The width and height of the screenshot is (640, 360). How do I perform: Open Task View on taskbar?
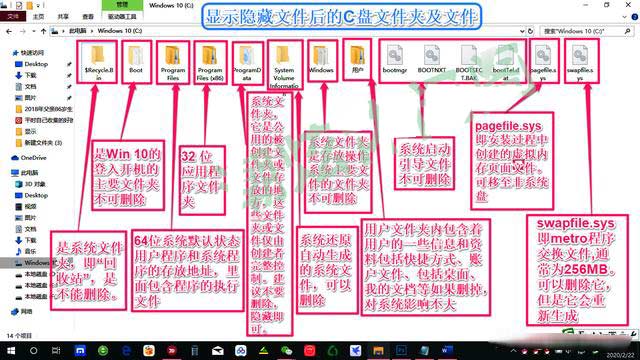click(56, 351)
